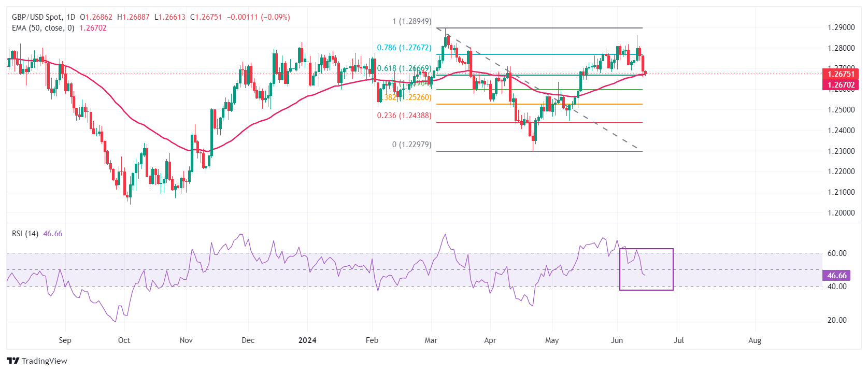Click the 1.26702 EMA value tag
Screen dimensions: 868x372
840,85
